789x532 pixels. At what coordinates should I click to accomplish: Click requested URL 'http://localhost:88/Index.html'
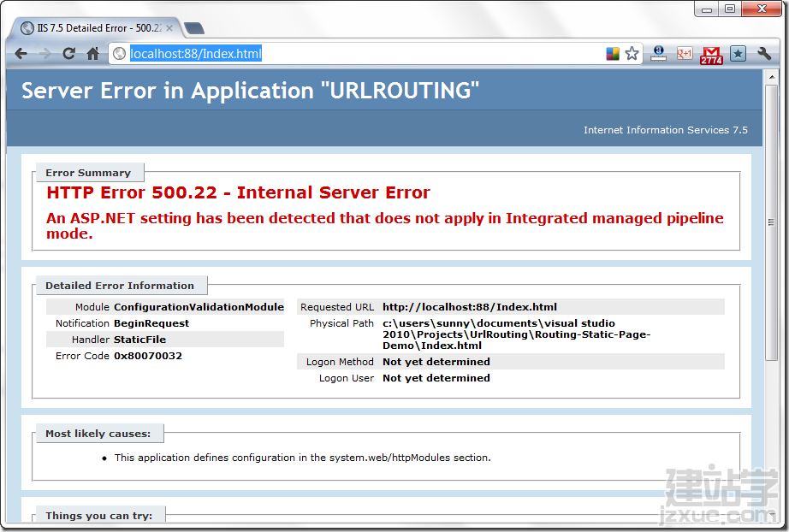tap(470, 307)
